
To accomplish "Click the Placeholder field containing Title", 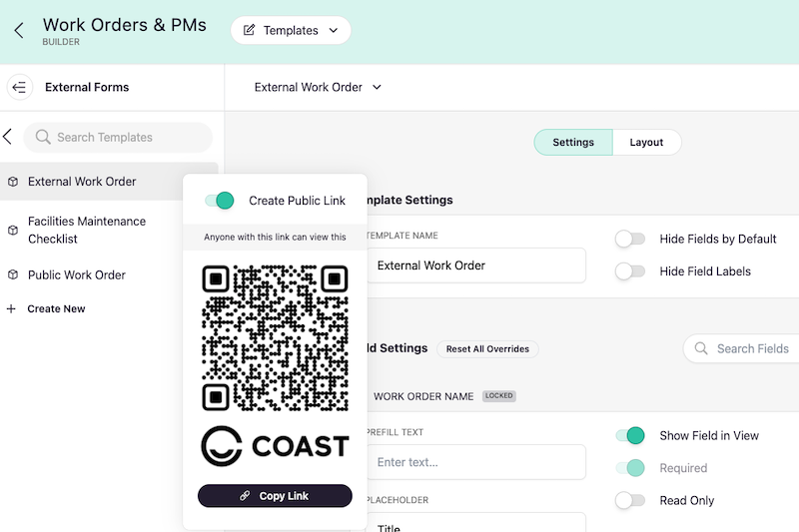I will pyautogui.click(x=476, y=523).
